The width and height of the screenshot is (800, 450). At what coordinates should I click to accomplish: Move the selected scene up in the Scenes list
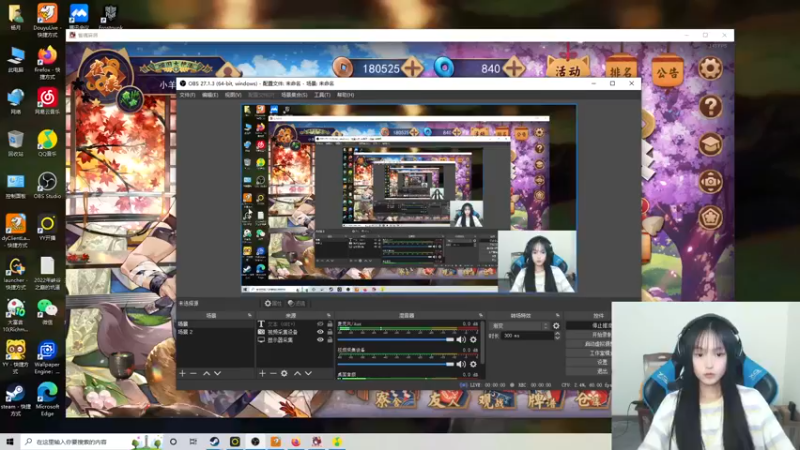tap(207, 373)
